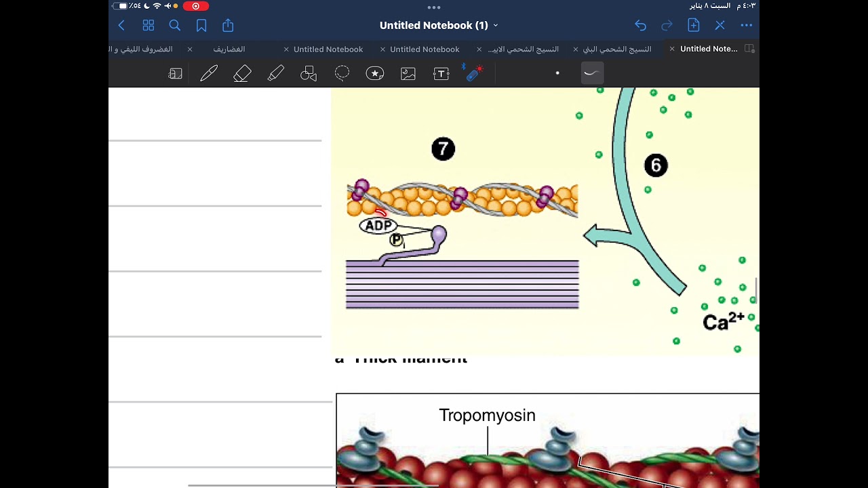Viewport: 868px width, 488px height.
Task: Select the Eraser tool
Action: pos(242,74)
